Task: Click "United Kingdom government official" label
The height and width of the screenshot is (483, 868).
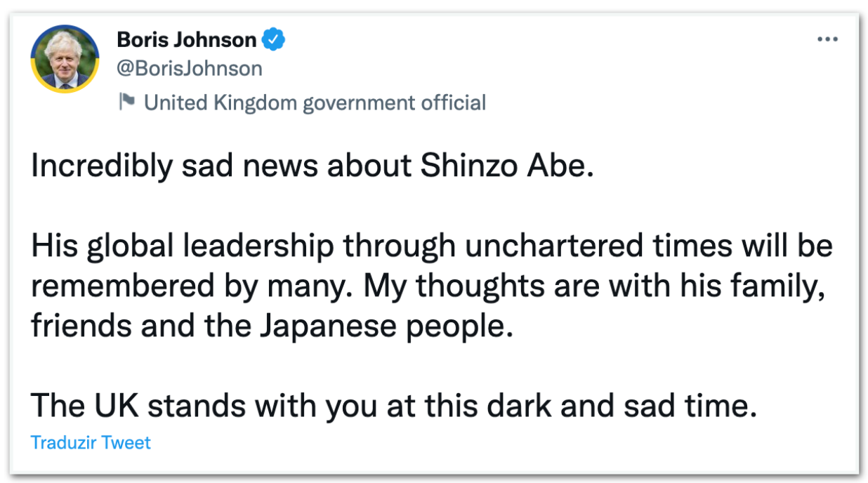Action: point(315,102)
